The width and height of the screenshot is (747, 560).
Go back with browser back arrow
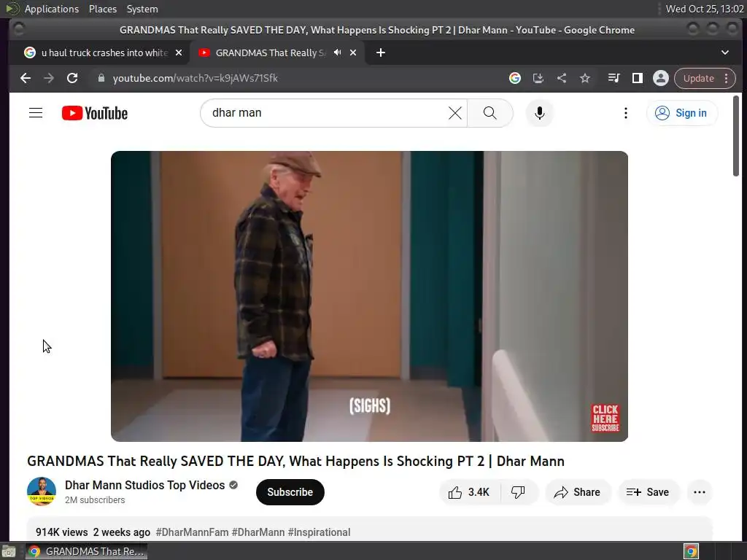click(26, 78)
